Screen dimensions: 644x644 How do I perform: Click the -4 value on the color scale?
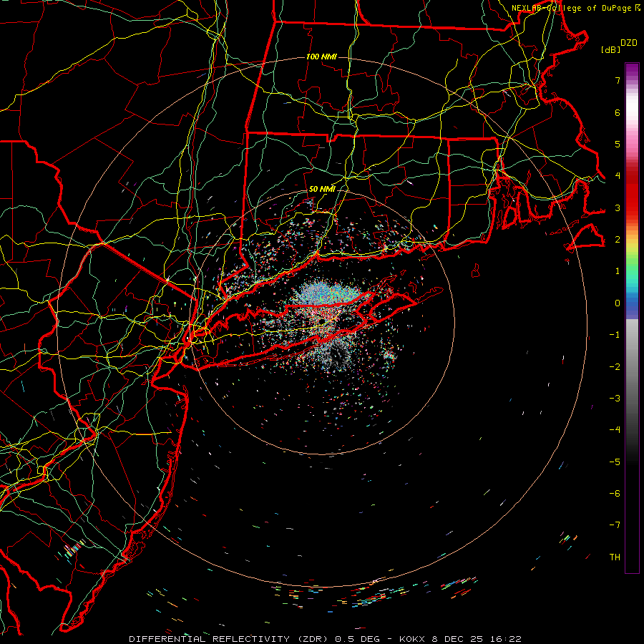click(615, 430)
